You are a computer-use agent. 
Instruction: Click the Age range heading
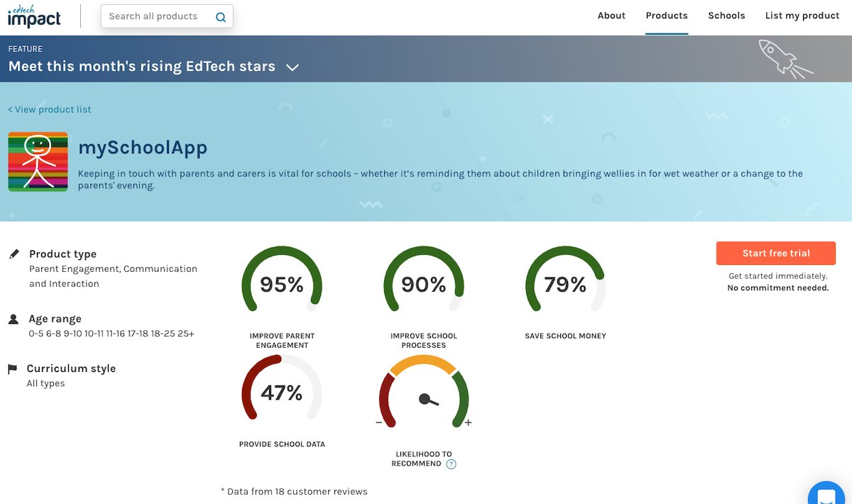click(55, 319)
